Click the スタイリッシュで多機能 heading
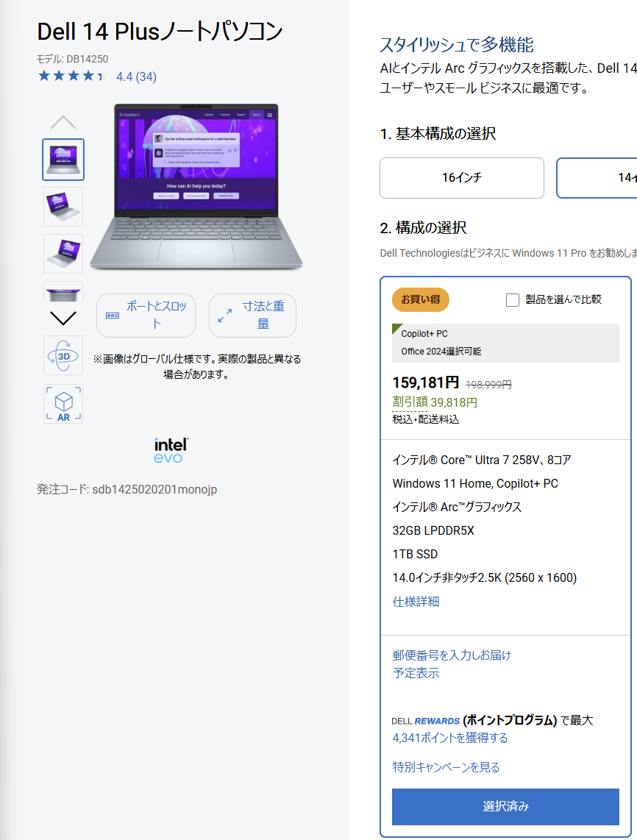This screenshot has width=637, height=840. point(457,44)
